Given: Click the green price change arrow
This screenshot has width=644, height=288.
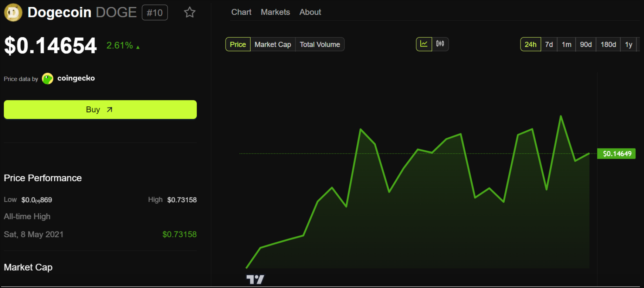Looking at the screenshot, I should tap(138, 47).
